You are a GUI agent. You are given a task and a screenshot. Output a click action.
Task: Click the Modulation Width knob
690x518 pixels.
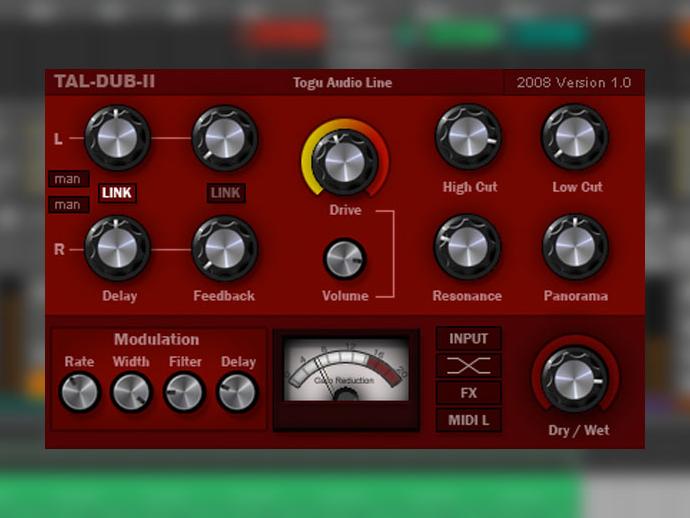(131, 392)
